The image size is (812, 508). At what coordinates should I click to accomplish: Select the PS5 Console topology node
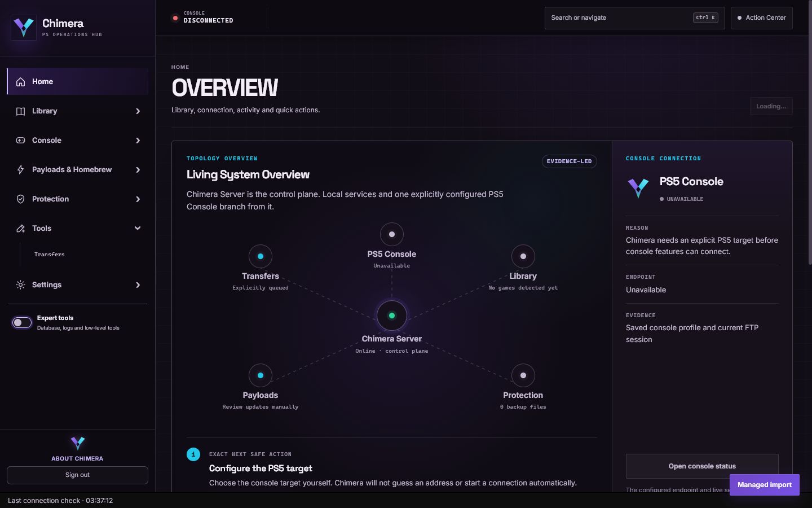[392, 234]
